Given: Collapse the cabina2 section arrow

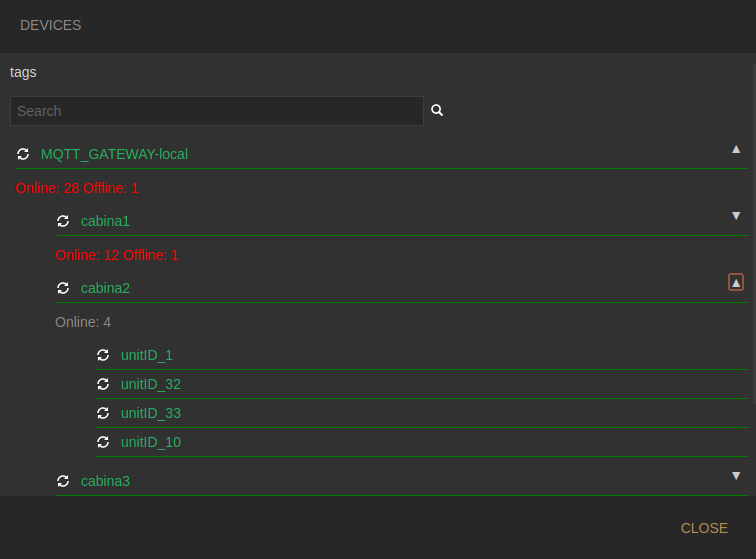Looking at the screenshot, I should click(736, 283).
